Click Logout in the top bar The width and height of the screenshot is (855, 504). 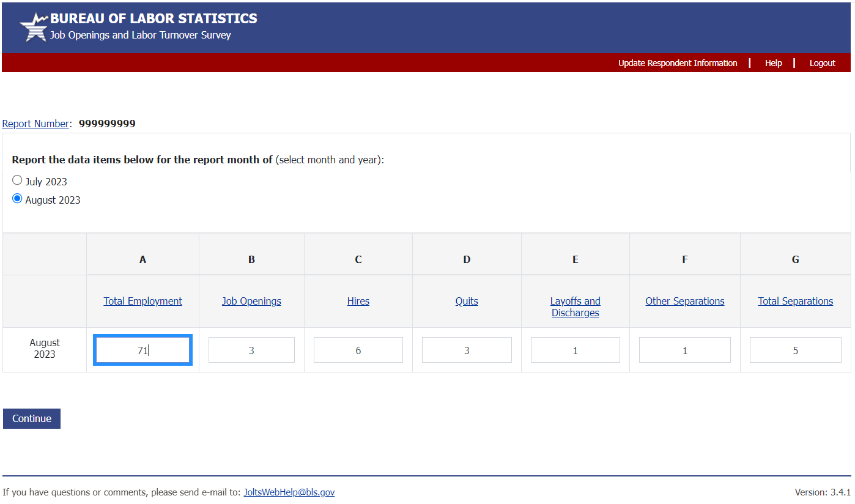click(x=822, y=63)
